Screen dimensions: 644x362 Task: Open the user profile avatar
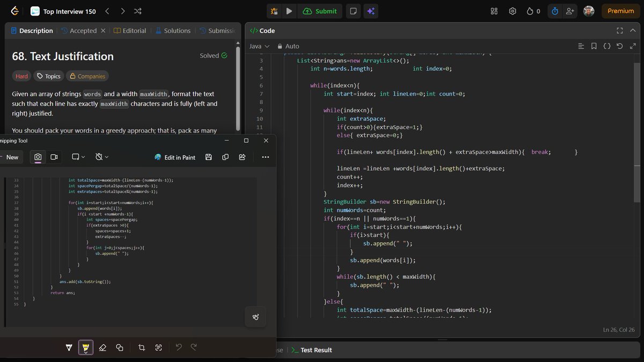pyautogui.click(x=589, y=11)
